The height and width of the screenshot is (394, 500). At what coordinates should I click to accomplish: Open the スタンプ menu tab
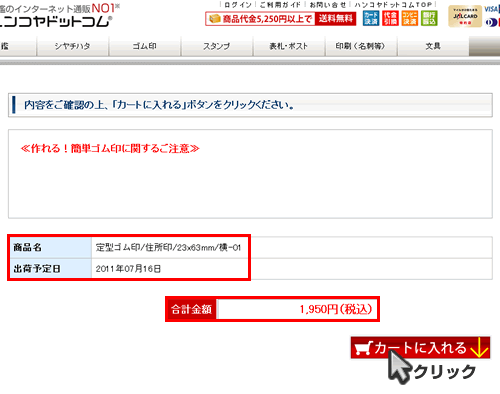point(217,46)
